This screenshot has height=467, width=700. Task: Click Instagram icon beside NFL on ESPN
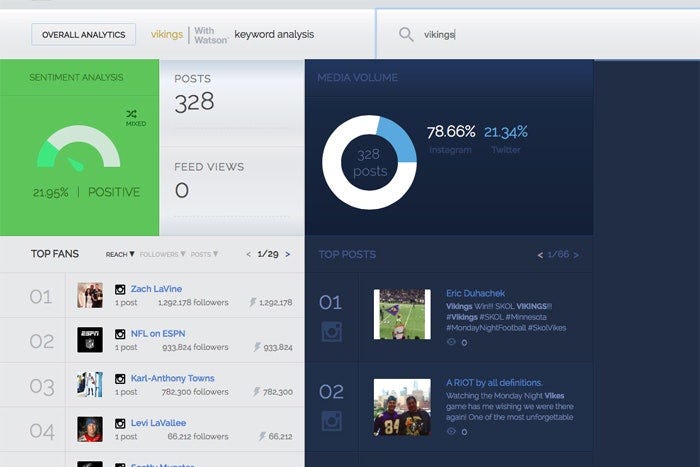pos(120,334)
